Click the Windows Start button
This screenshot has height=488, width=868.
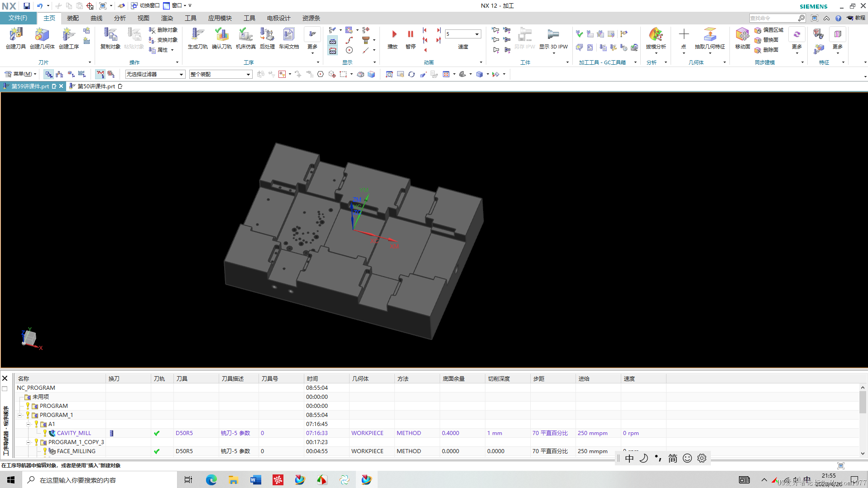(x=11, y=480)
